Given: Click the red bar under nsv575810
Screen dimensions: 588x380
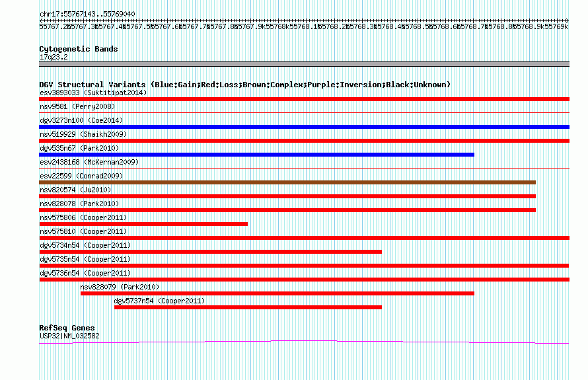Looking at the screenshot, I should pos(304,238).
